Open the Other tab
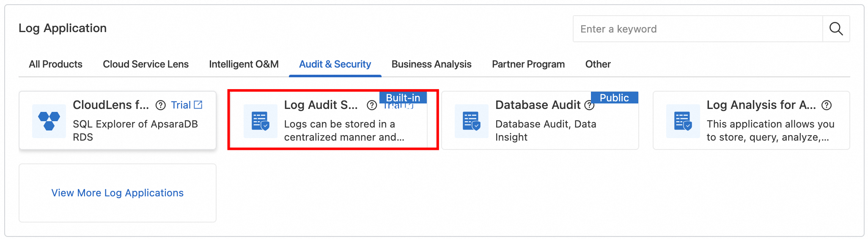Viewport: 868px width, 239px height. 598,64
